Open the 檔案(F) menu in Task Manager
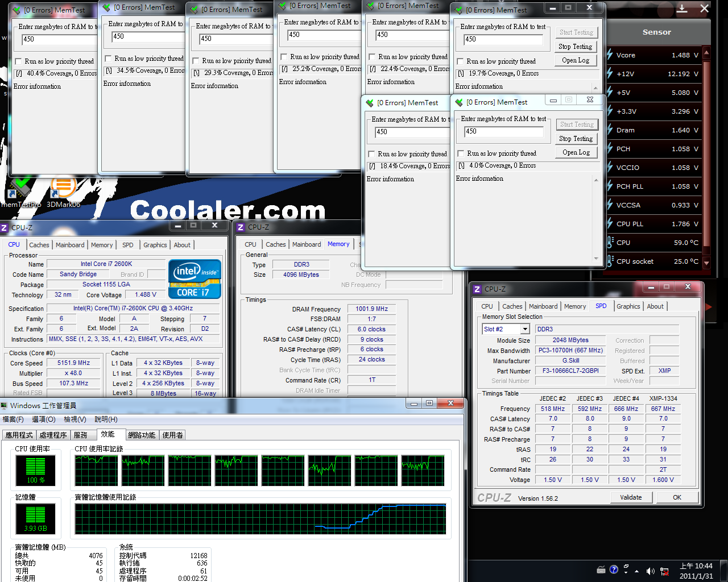Image resolution: width=728 pixels, height=582 pixels. tap(13, 419)
